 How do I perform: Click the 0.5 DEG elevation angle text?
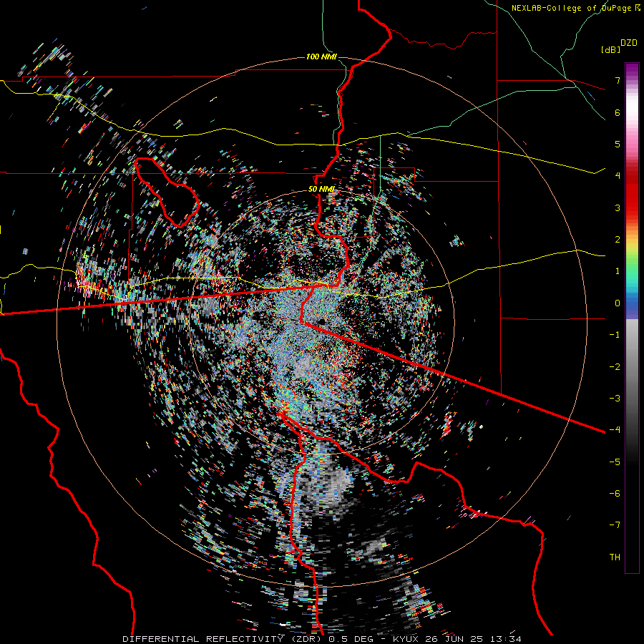(x=351, y=639)
